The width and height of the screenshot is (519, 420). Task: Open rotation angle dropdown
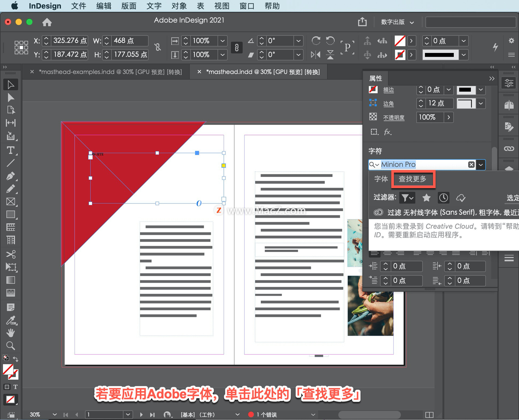[298, 41]
